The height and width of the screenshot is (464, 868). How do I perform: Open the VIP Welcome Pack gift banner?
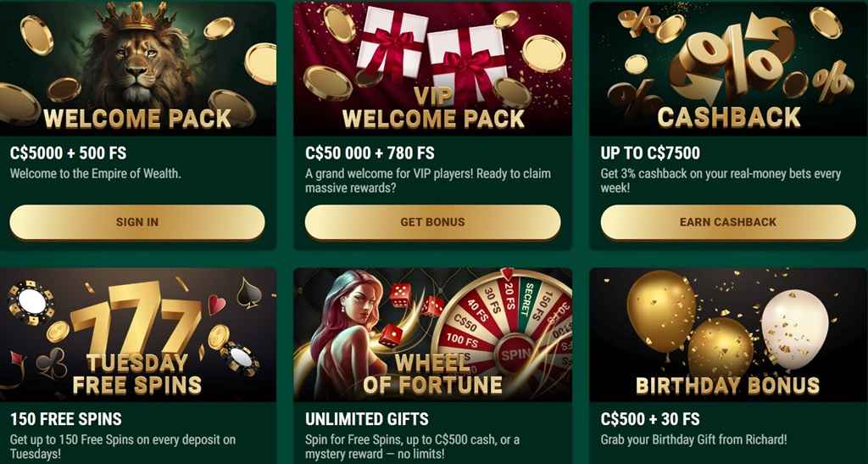(433, 69)
